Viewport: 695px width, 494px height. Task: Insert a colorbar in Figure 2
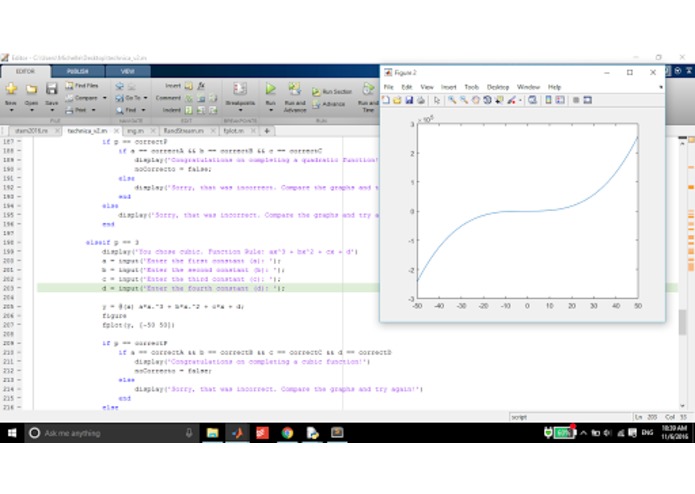click(548, 100)
